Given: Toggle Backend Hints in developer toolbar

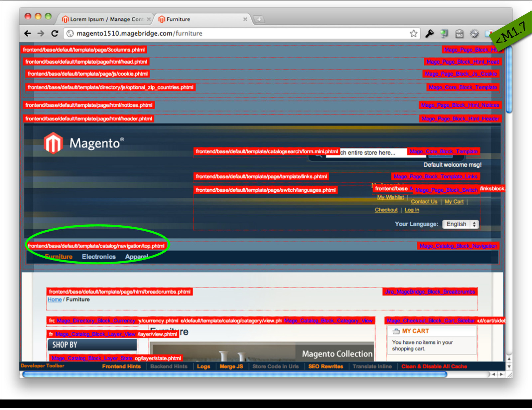Looking at the screenshot, I should tap(169, 366).
